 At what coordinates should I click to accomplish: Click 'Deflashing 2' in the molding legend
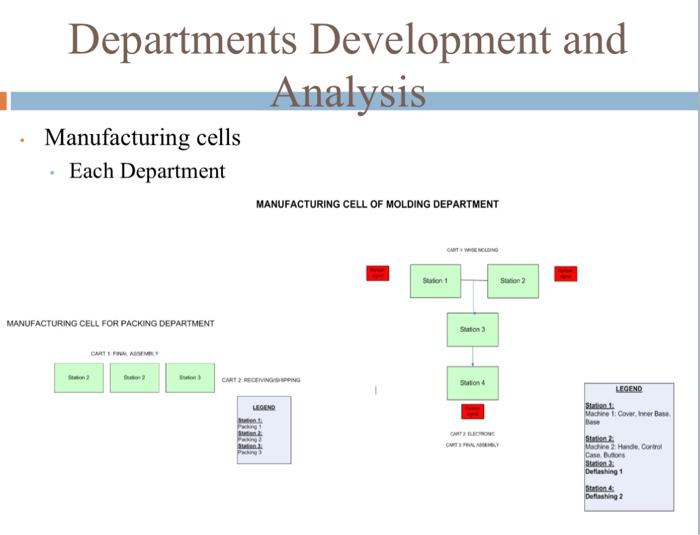(x=604, y=497)
